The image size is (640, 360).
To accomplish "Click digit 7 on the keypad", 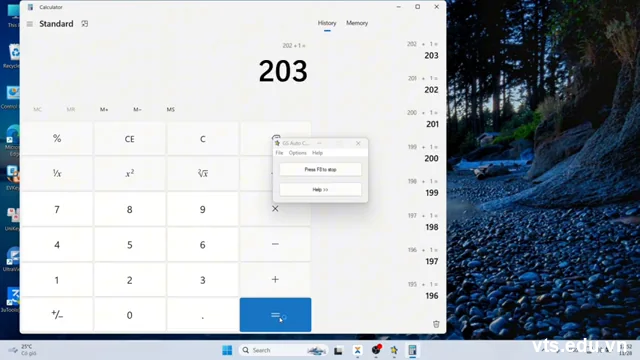I will point(57,209).
